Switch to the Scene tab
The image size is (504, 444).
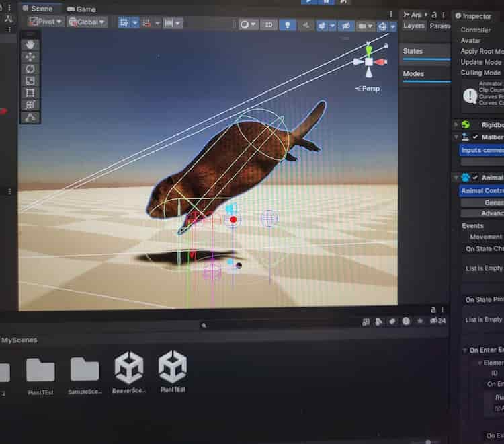click(x=38, y=9)
